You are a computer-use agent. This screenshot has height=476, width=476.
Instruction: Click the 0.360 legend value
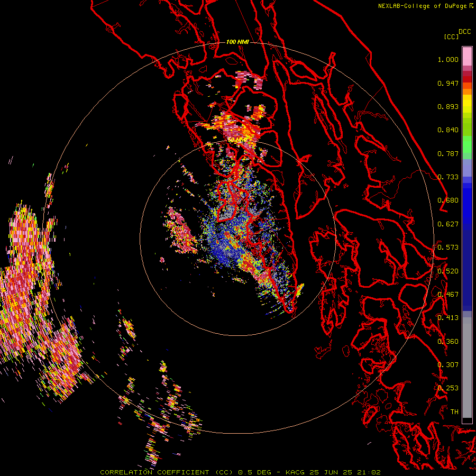pos(448,342)
